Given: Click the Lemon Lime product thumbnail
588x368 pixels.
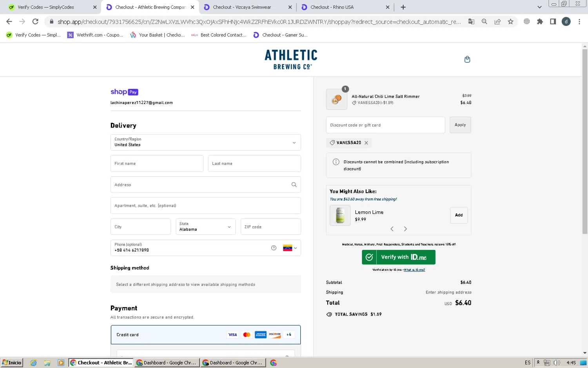Looking at the screenshot, I should coord(340,215).
